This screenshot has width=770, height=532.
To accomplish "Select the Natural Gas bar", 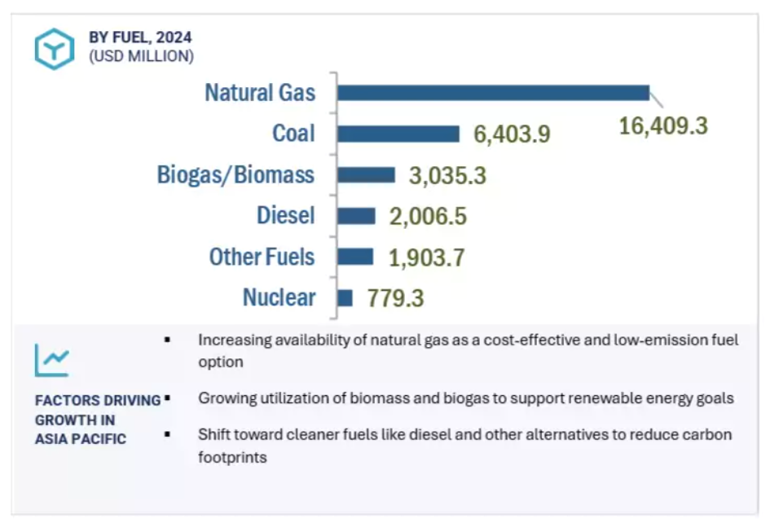I will pyautogui.click(x=493, y=93).
